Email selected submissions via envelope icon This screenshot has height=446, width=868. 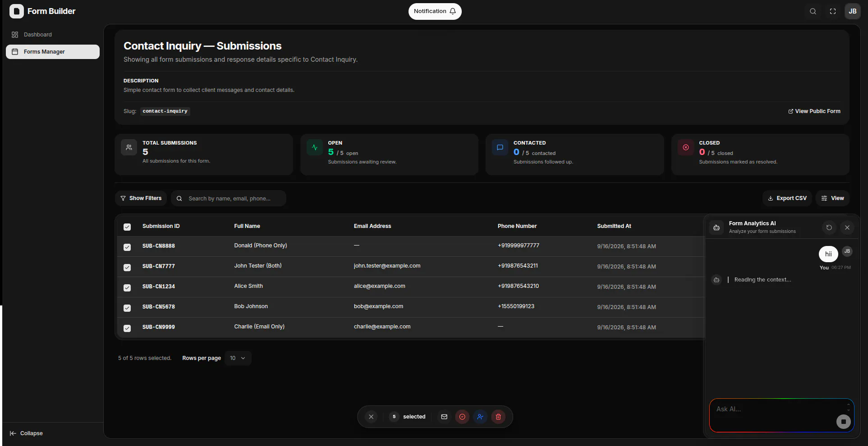[x=444, y=417]
